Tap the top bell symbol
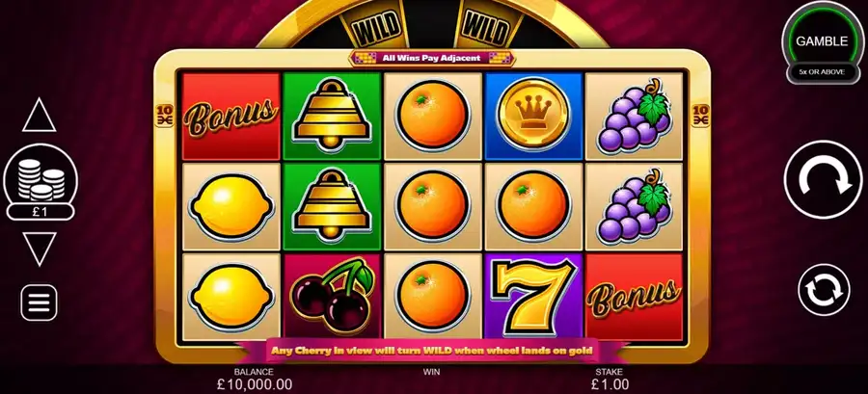The height and width of the screenshot is (394, 868). tap(332, 116)
